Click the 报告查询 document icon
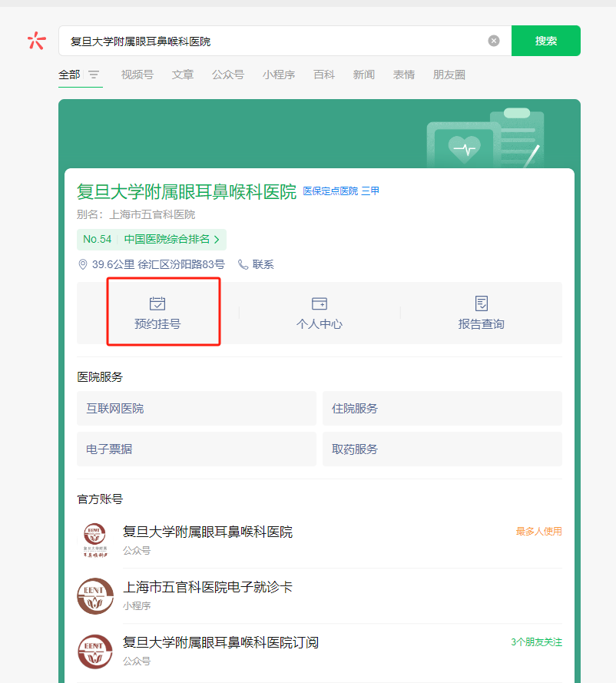Image resolution: width=616 pixels, height=683 pixels. (482, 303)
